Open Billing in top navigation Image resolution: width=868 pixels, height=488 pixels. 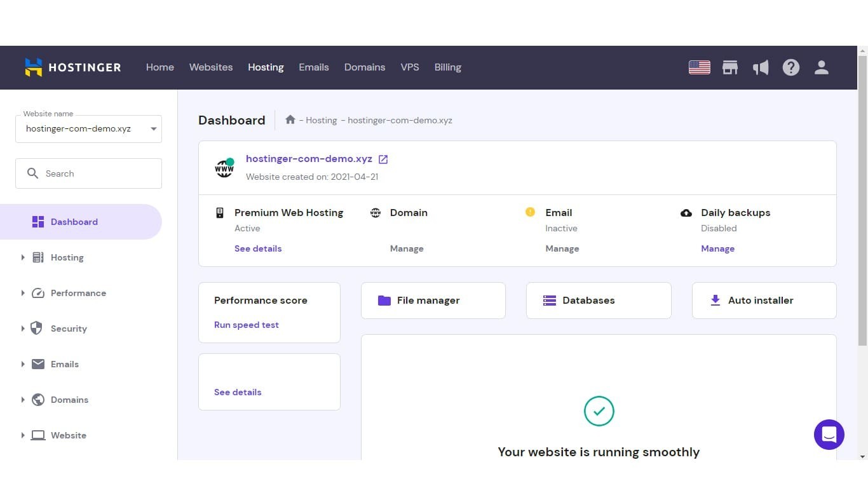[448, 67]
